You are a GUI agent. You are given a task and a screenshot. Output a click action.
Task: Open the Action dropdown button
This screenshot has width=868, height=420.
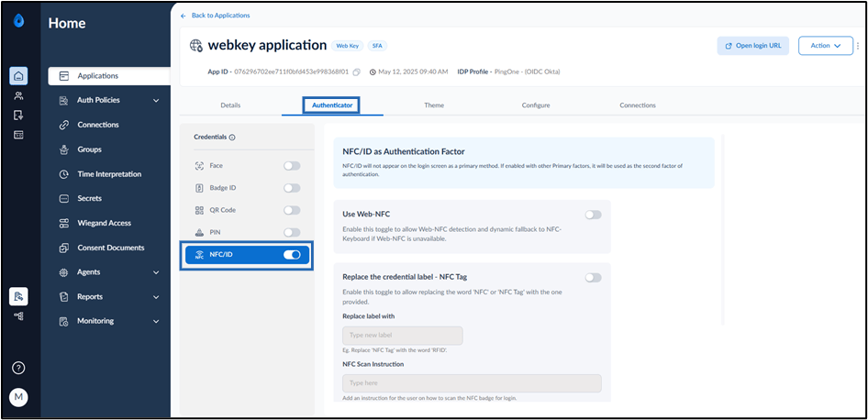tap(826, 46)
